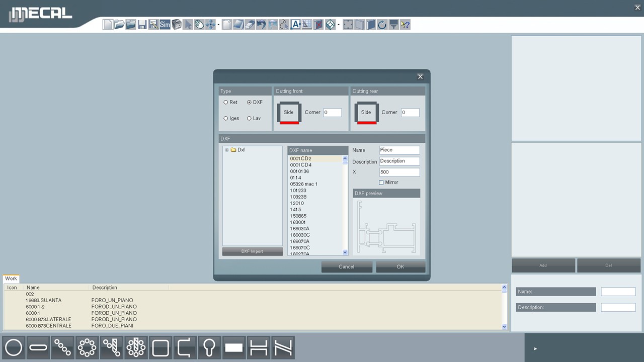Select the keyhole shape icon

pos(209,347)
